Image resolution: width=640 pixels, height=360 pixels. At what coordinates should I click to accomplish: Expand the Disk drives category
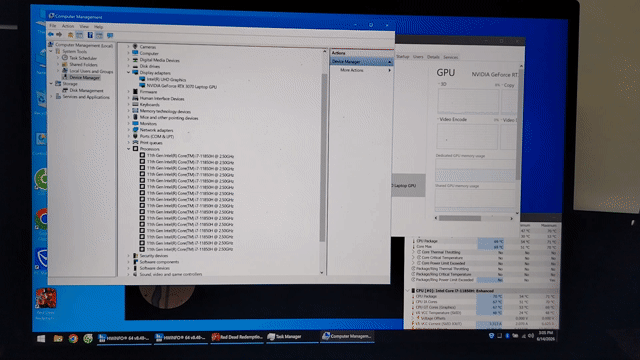pos(129,66)
